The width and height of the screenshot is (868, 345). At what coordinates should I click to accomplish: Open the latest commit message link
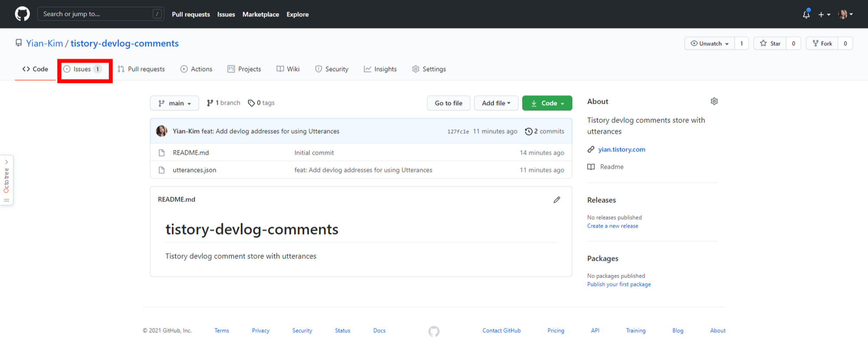coord(270,131)
